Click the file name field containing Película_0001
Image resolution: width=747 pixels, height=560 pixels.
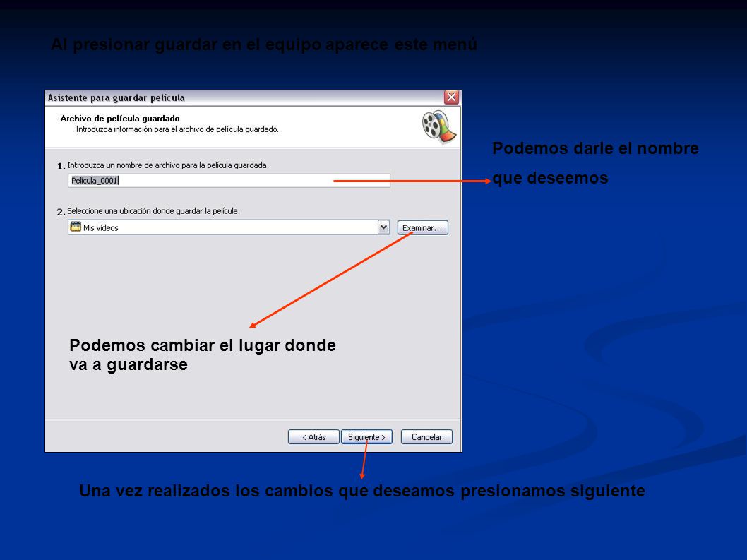click(229, 181)
